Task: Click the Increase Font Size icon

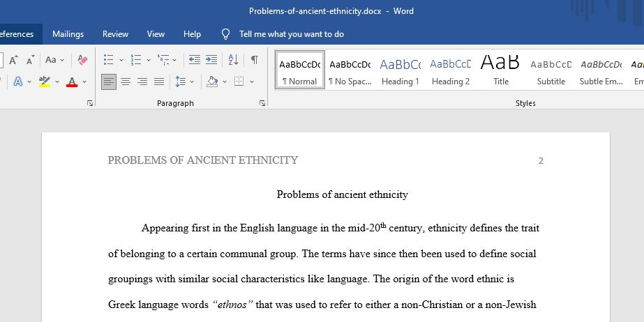Action: [13, 60]
